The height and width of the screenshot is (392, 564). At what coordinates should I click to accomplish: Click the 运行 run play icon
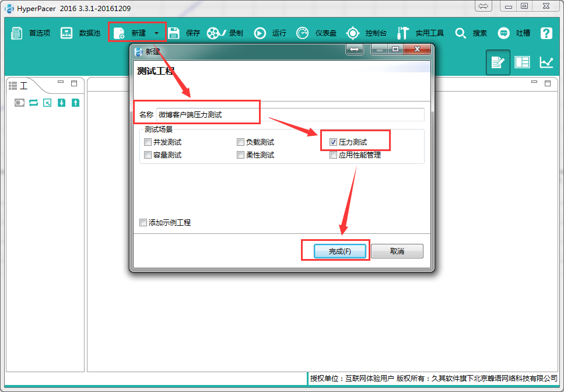[260, 33]
